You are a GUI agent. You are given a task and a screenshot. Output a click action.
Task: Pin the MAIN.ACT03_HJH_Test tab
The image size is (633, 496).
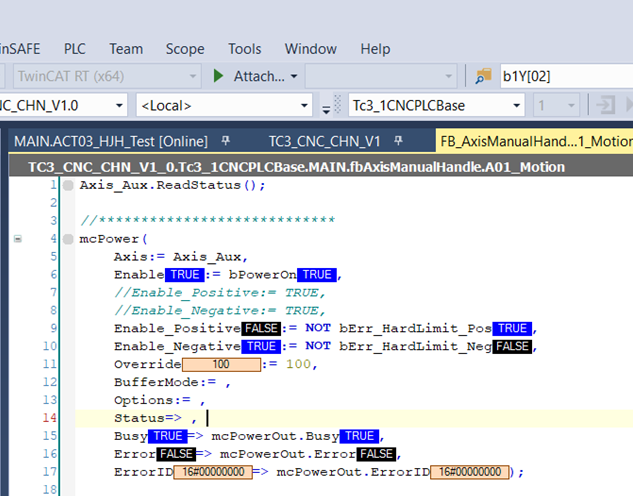tap(226, 141)
